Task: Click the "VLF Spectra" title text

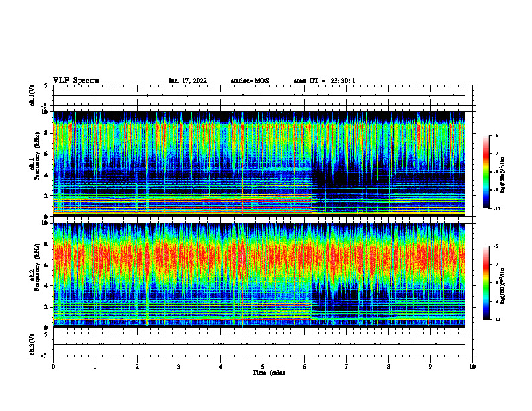Action: pos(76,81)
